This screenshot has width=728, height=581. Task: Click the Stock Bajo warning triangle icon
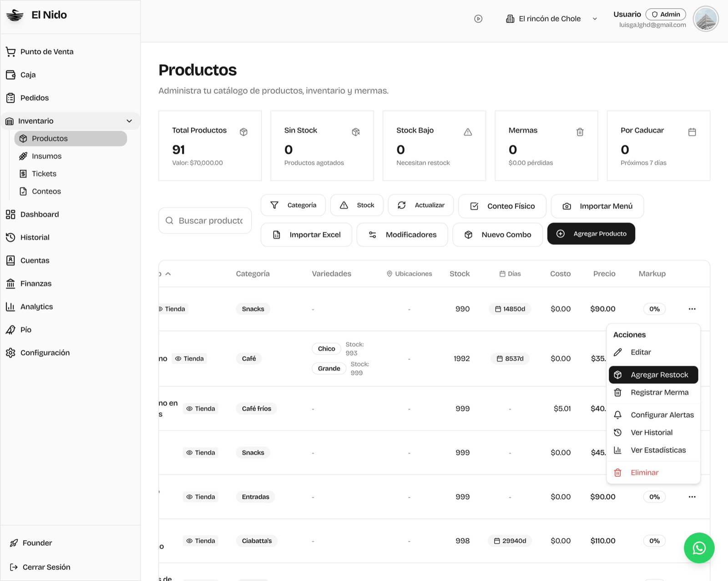point(468,132)
